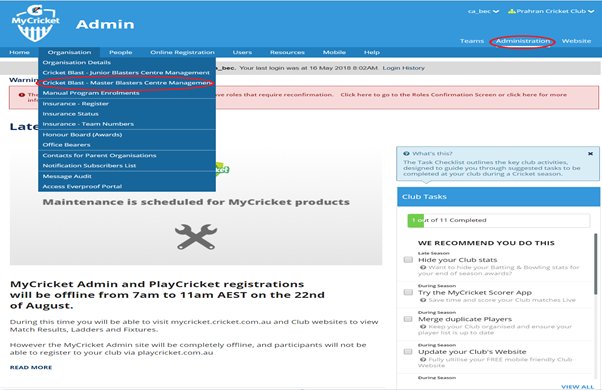
Task: Click the warning alert icon in red banner
Action: coord(22,95)
